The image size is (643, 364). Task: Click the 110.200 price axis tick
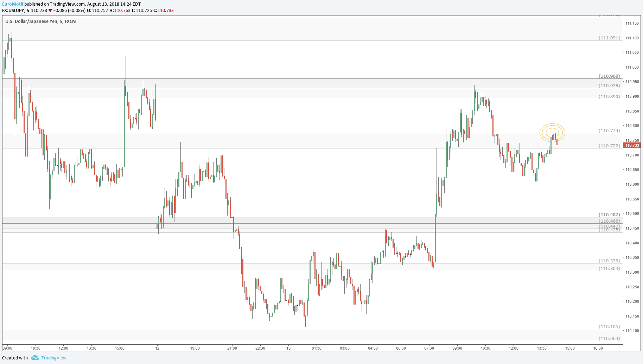pos(632,301)
